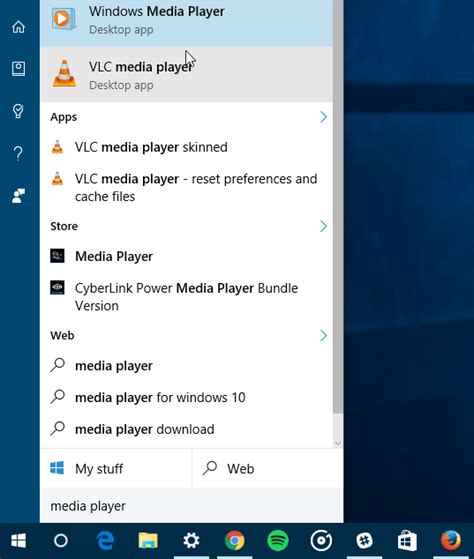Search web for media player download

click(x=186, y=429)
